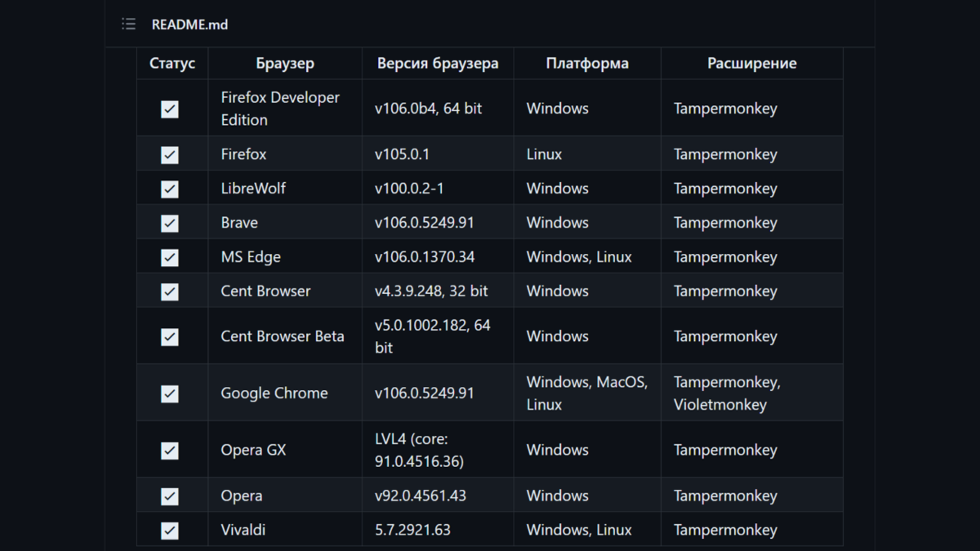
Task: Toggle the Brave status checkbox
Action: point(170,223)
